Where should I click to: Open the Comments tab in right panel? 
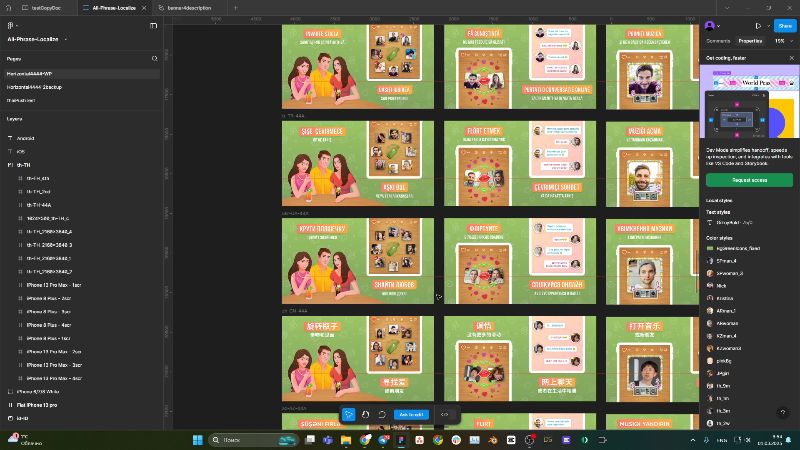(718, 41)
